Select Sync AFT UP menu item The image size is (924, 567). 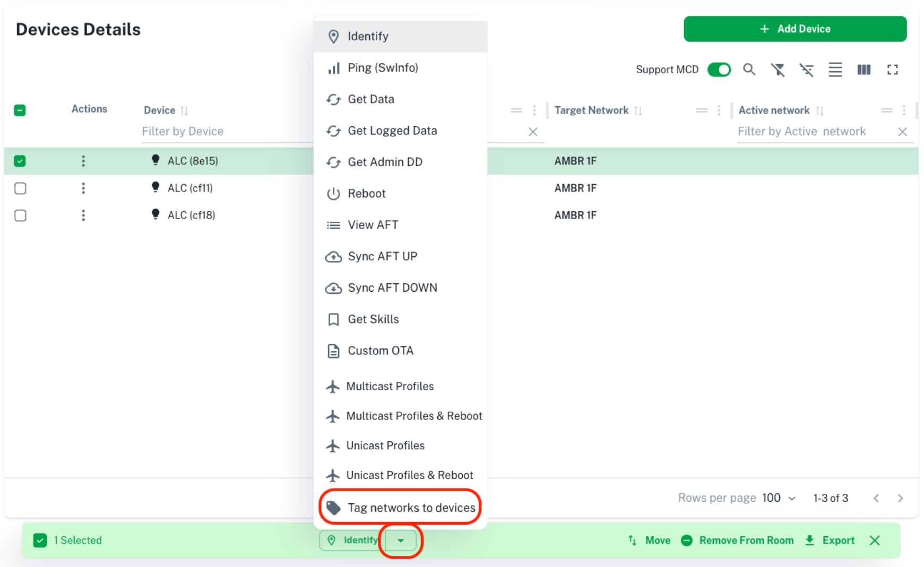401,256
